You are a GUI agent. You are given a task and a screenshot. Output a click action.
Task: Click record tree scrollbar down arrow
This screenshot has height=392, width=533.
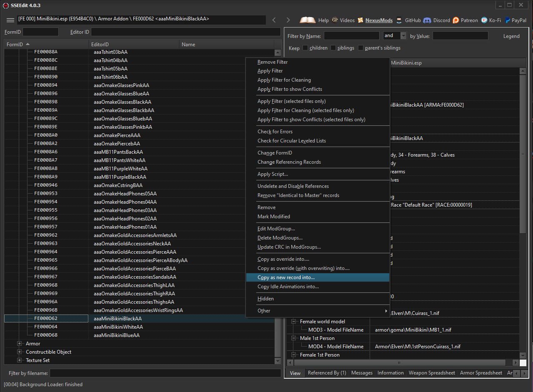278,361
